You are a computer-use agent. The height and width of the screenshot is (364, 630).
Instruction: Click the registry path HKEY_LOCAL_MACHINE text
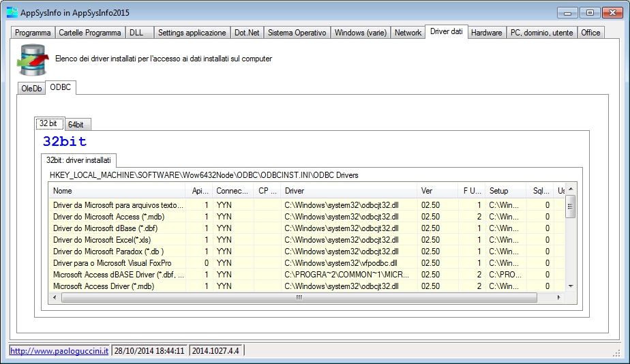click(204, 175)
